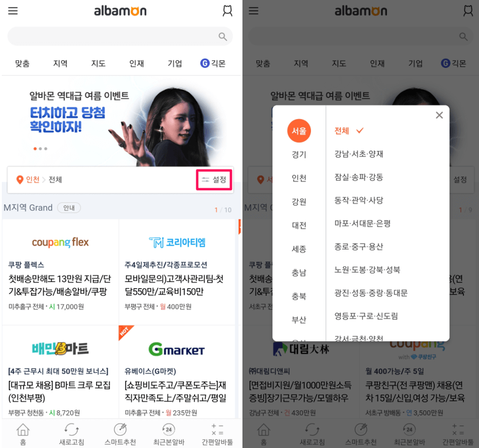Choose 광진·성동·중랑·동대문 district option

pos(371,293)
